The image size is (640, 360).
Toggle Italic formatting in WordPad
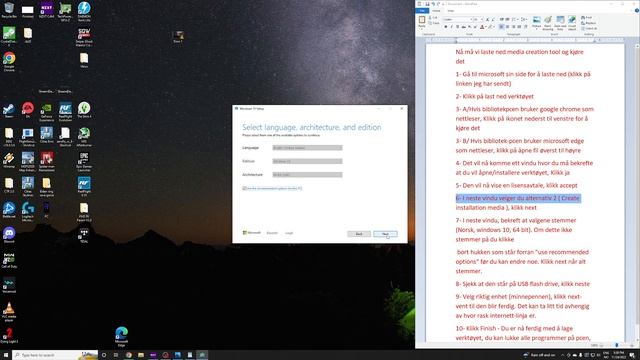pyautogui.click(x=451, y=27)
